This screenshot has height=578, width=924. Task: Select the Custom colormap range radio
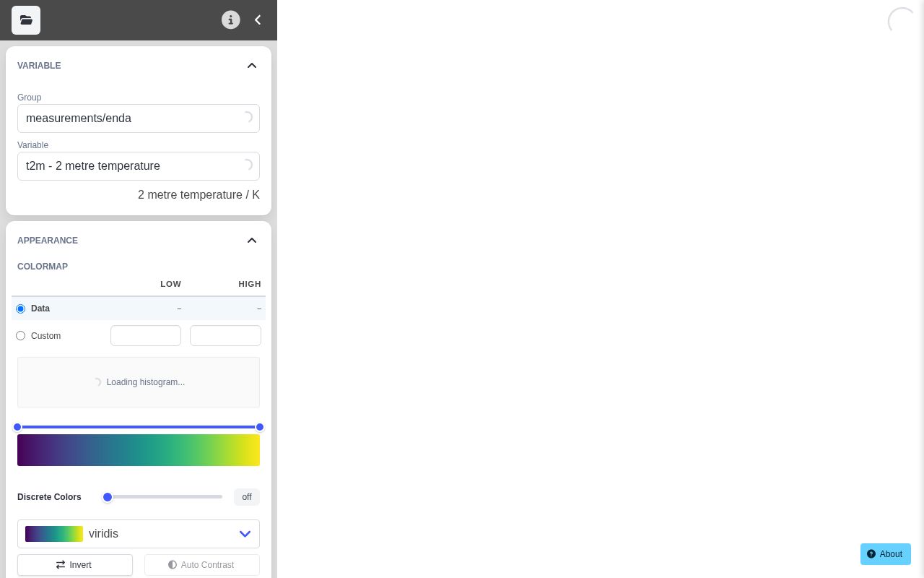tap(20, 336)
